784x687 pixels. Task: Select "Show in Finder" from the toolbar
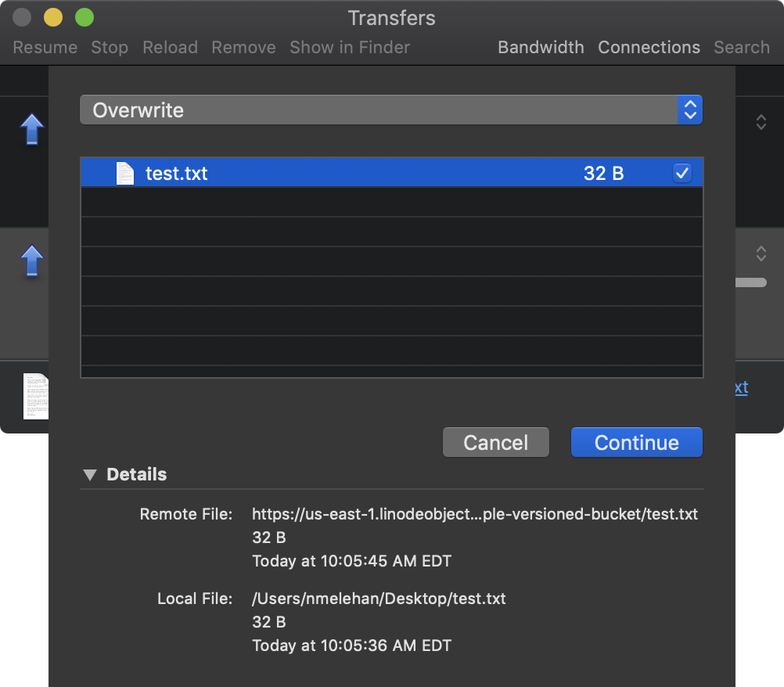pos(349,48)
